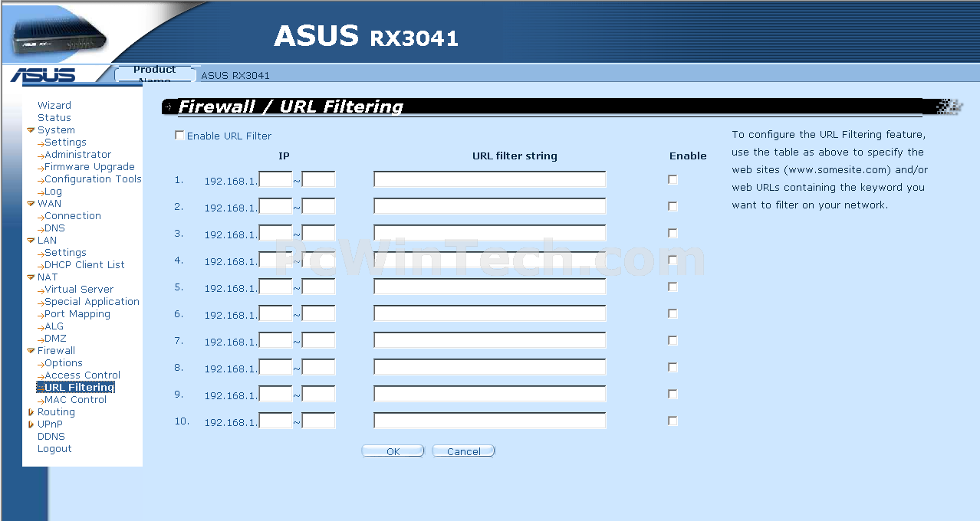Open LAN Settings page
Image resolution: width=980 pixels, height=521 pixels.
pyautogui.click(x=65, y=253)
